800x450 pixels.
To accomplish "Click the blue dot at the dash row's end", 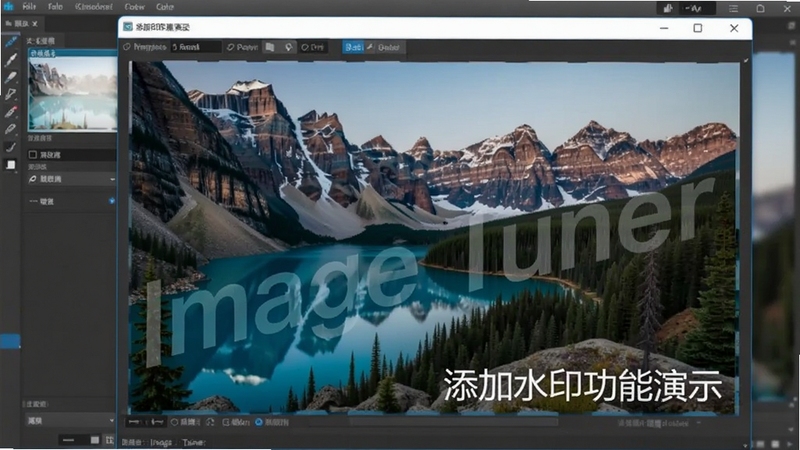I will pyautogui.click(x=112, y=201).
